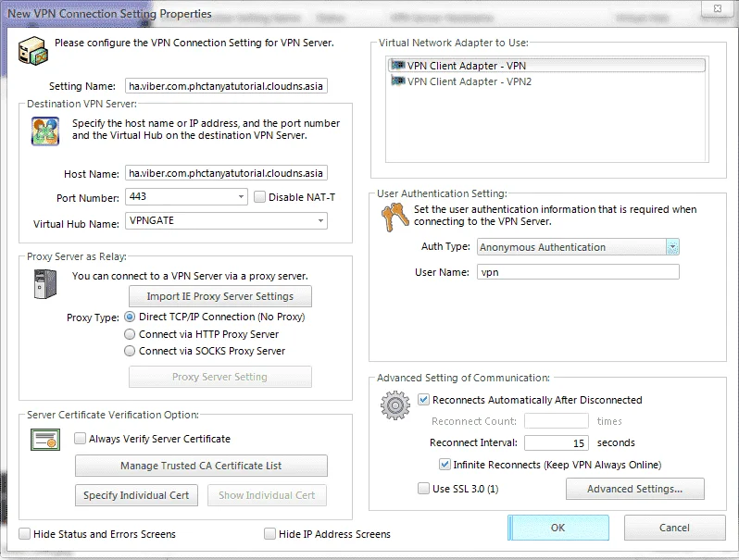Click Specify Individual Cert button
Viewport: 739px width, 560px height.
point(136,495)
